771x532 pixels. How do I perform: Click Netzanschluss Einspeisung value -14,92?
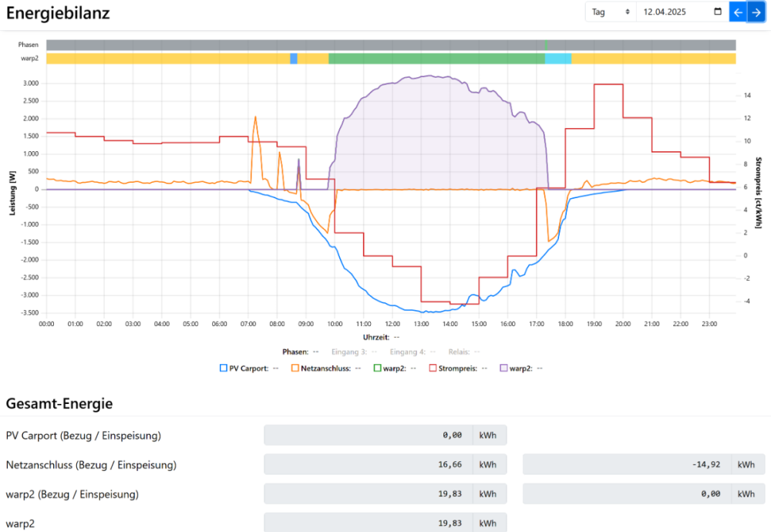(x=628, y=465)
